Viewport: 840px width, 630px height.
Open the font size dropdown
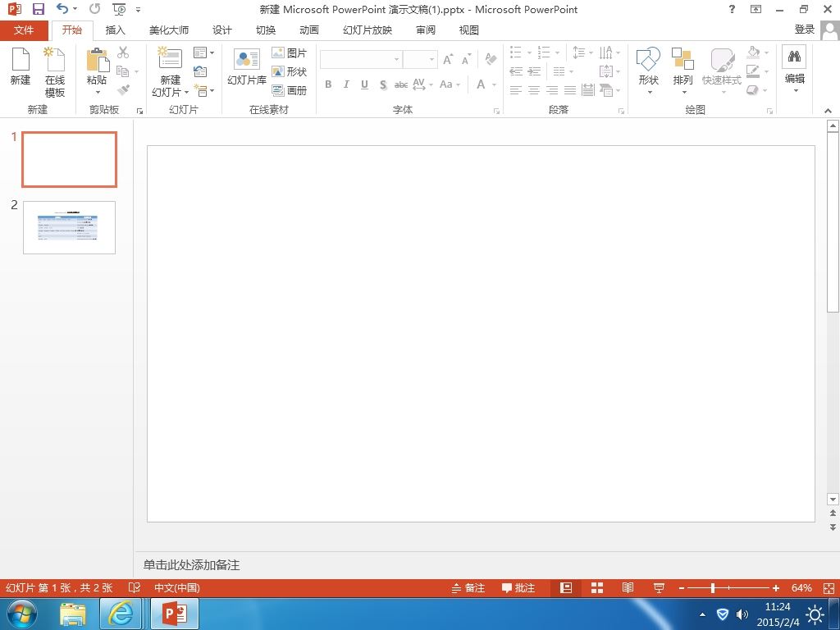[x=431, y=59]
